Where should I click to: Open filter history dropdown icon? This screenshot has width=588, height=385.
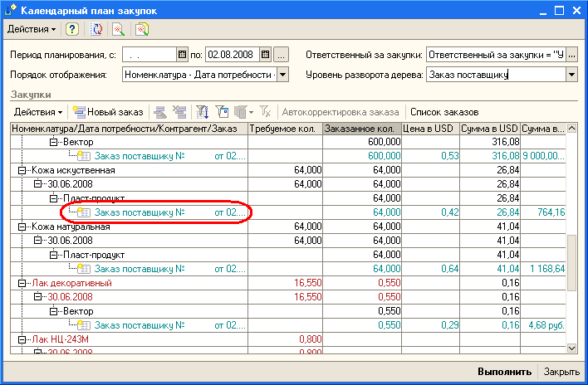pos(243,112)
